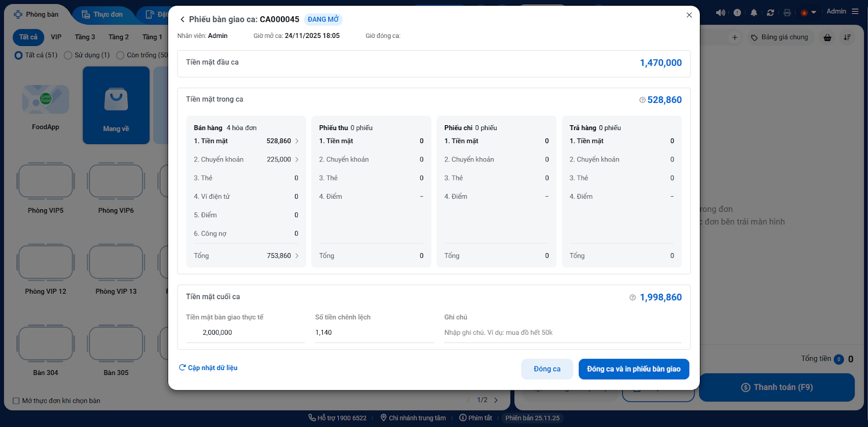Click the Hỗ trợ 1900 6522 support phone
Viewport: 868px width, 427px height.
pyautogui.click(x=337, y=418)
